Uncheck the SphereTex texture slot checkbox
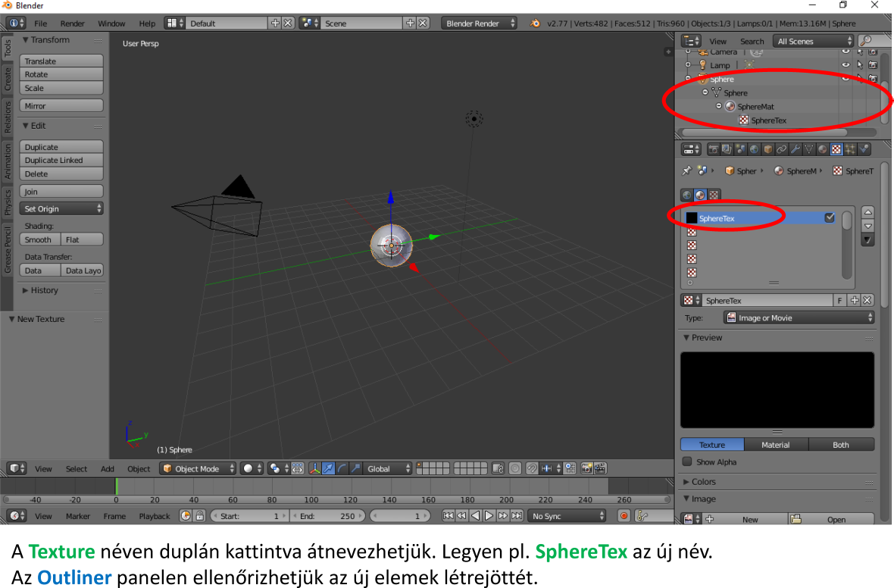Viewport: 894px width, 588px height. coord(830,218)
